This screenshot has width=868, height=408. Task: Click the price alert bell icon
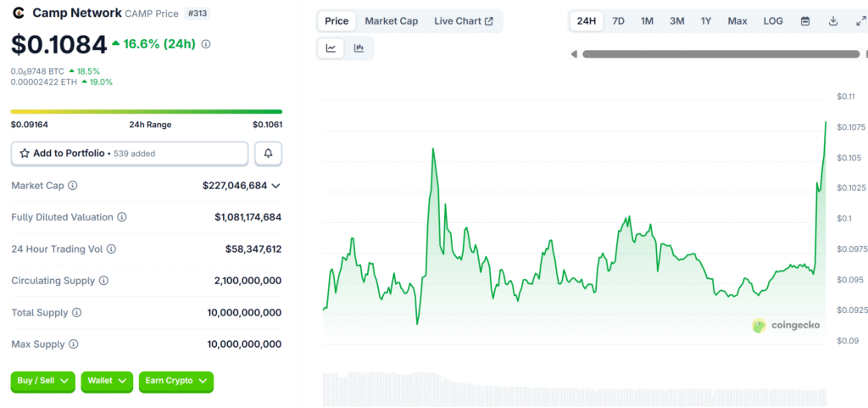pyautogui.click(x=268, y=154)
